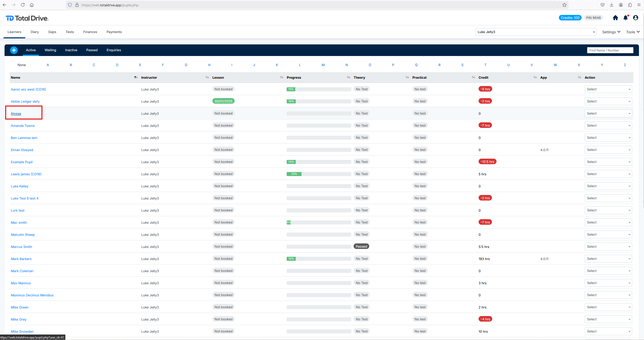
Task: Click the Credits: 100 badge
Action: click(570, 18)
